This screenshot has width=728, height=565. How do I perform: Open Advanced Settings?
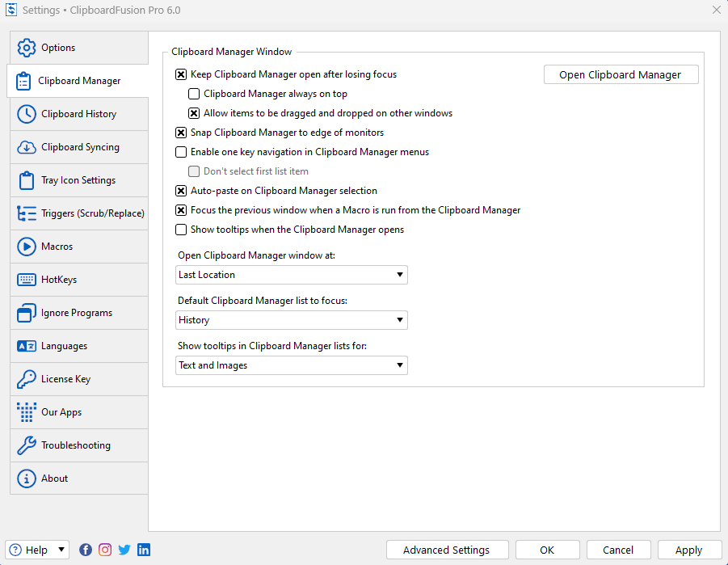(x=447, y=550)
